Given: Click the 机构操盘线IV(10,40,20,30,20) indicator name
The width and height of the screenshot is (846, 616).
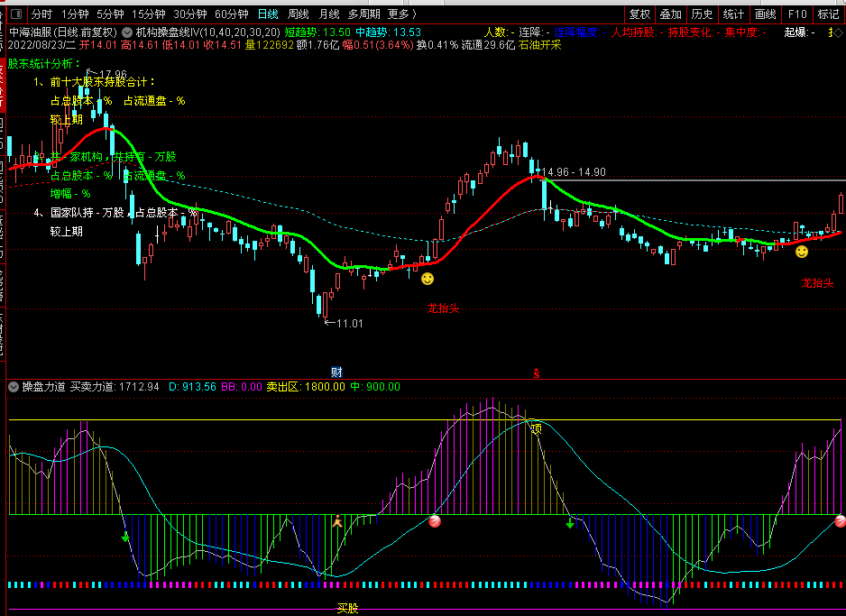Looking at the screenshot, I should [x=207, y=32].
